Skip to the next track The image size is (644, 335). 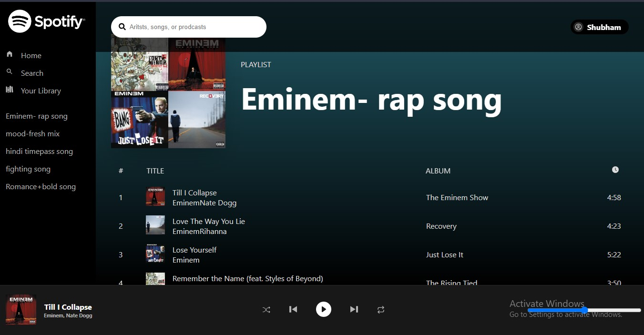click(x=354, y=309)
